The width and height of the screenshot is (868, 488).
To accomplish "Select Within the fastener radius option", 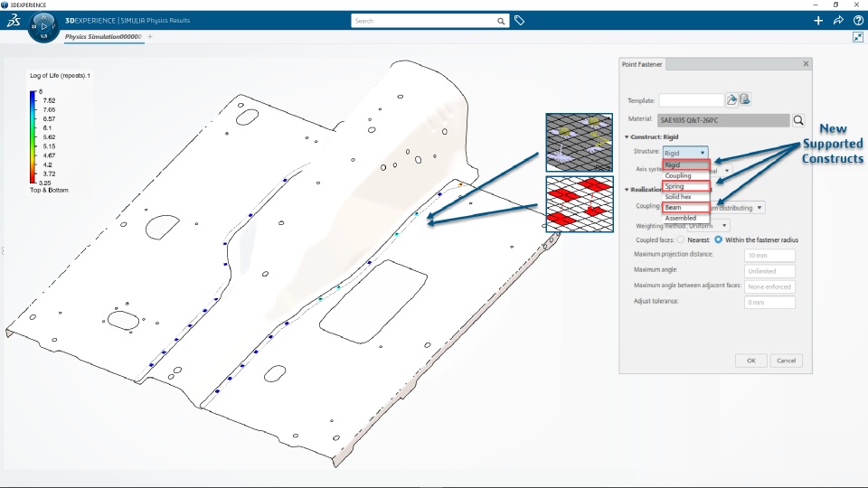I will tap(718, 239).
